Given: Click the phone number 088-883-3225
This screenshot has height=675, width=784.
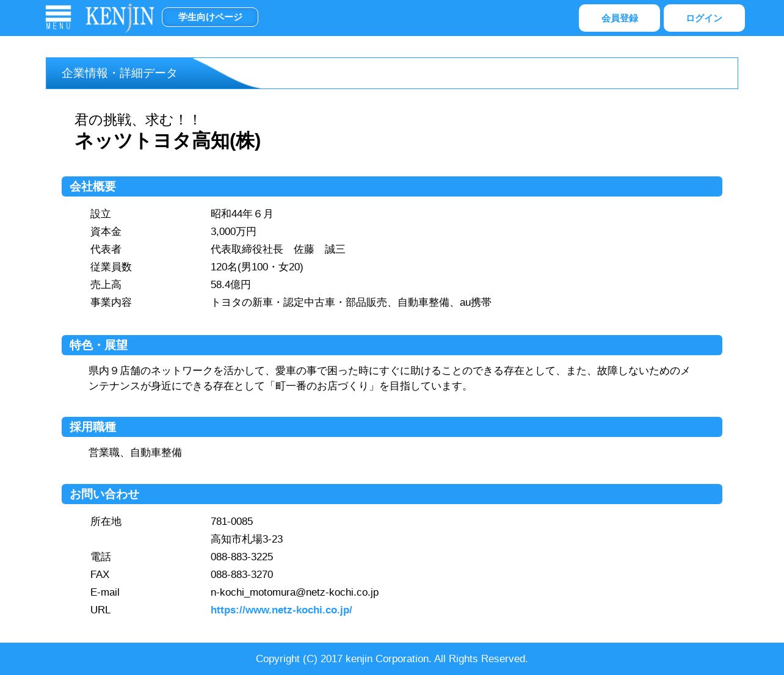Looking at the screenshot, I should (x=242, y=557).
